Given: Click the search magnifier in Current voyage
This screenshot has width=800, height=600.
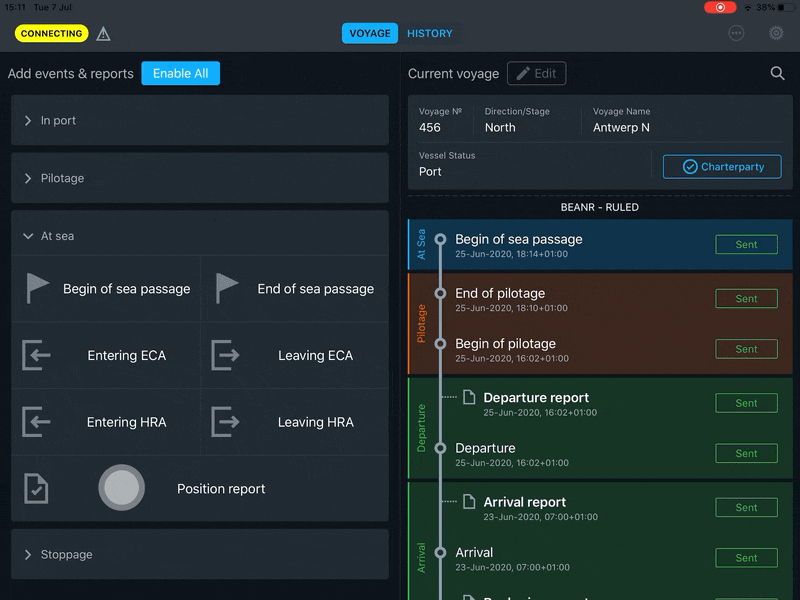Looking at the screenshot, I should pyautogui.click(x=777, y=73).
